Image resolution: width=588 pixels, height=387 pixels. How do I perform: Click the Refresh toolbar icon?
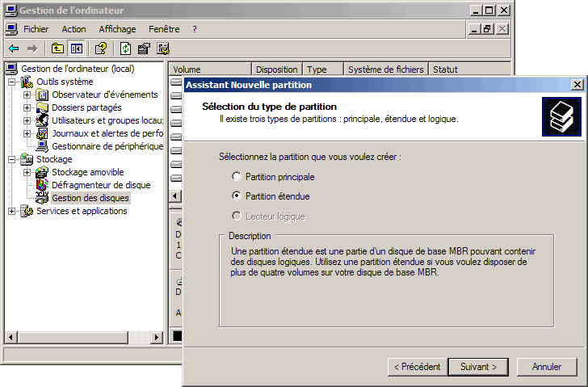tap(126, 48)
